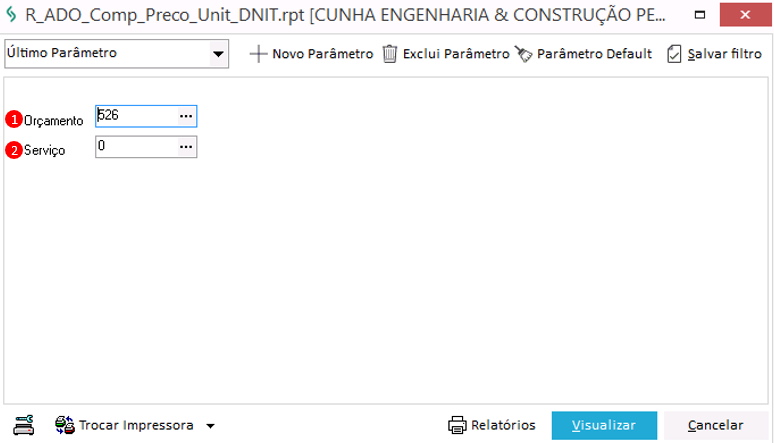
Task: Select the Último Parâmetro combo box text
Action: 62,53
